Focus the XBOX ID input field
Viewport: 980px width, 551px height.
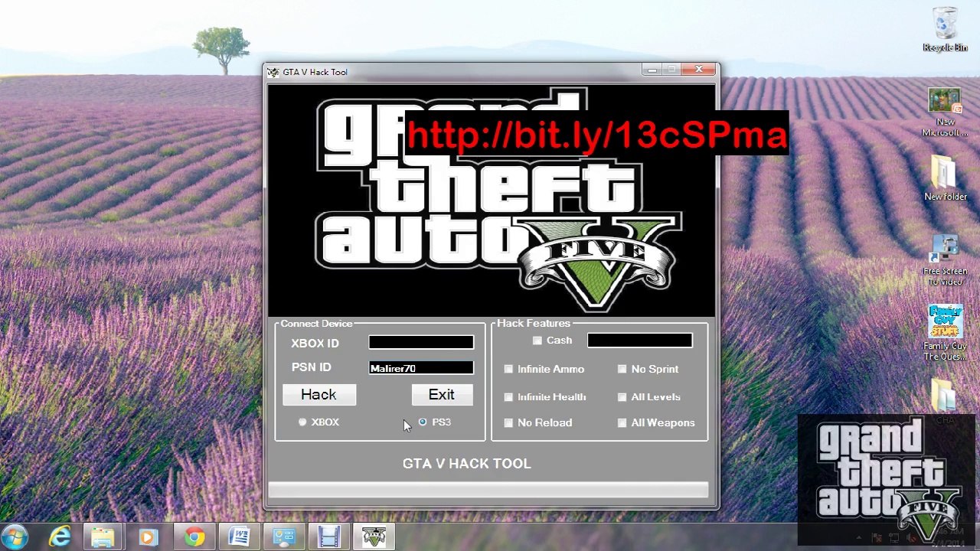[421, 342]
